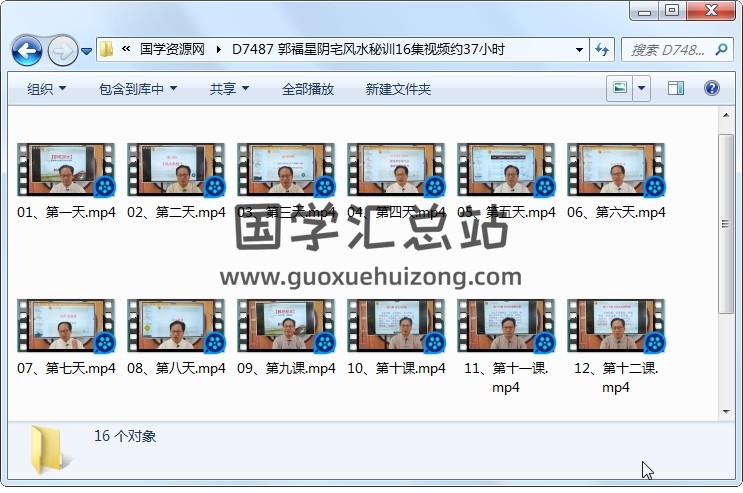Click the file name 07、第七天.mp4
743x493 pixels.
[x=66, y=368]
